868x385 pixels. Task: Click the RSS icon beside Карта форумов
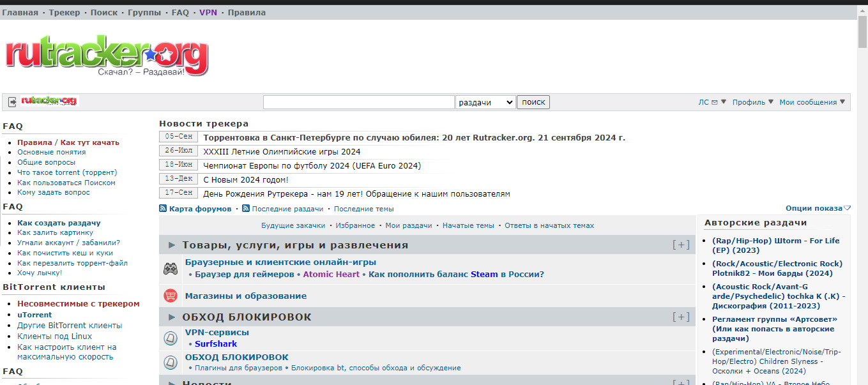pyautogui.click(x=163, y=209)
